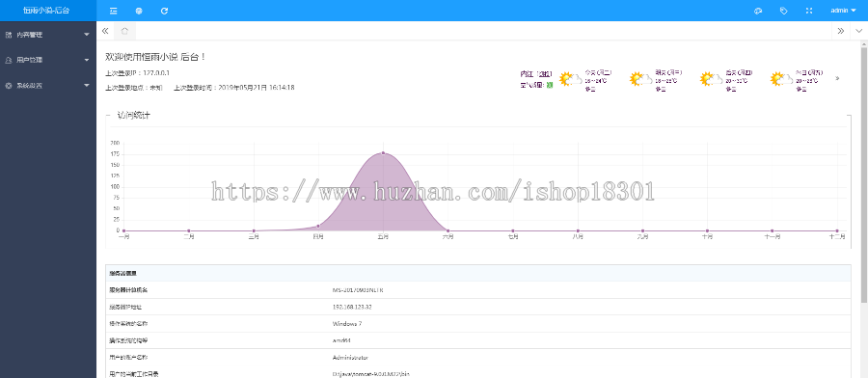868x378 pixels.
Task: Click the 五月 peak data point on chart
Action: (x=383, y=153)
